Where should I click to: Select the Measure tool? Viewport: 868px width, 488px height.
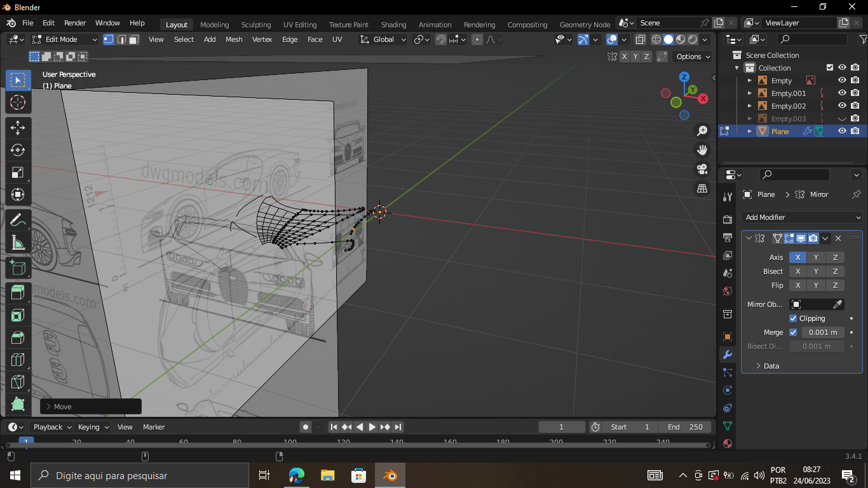18,243
